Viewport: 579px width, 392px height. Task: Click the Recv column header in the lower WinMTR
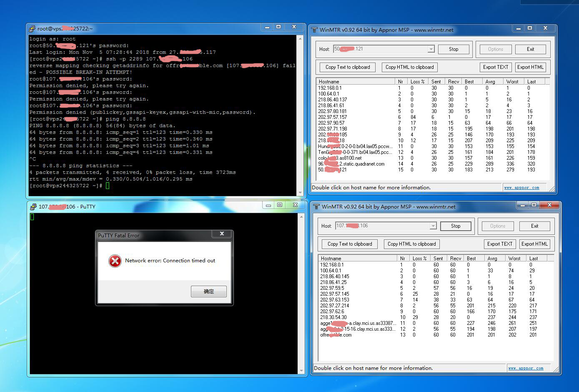(456, 259)
